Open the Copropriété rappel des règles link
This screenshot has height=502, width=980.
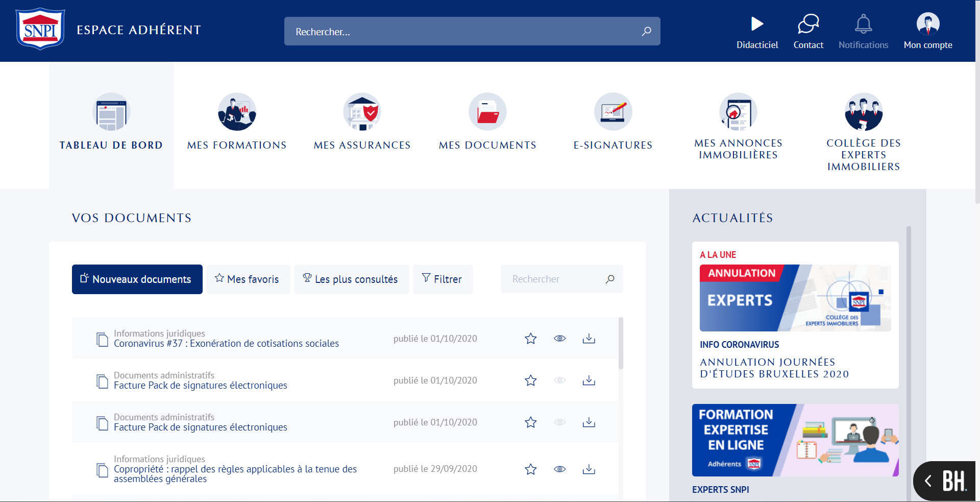click(235, 474)
